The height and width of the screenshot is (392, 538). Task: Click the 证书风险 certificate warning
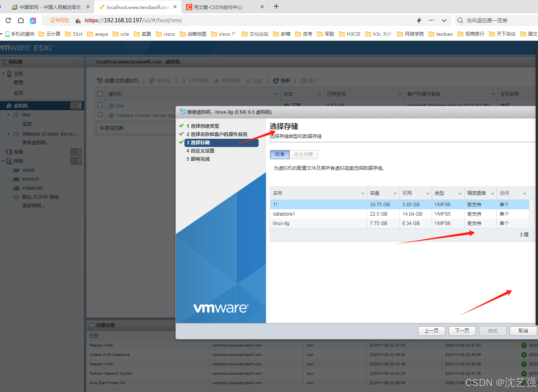(59, 20)
